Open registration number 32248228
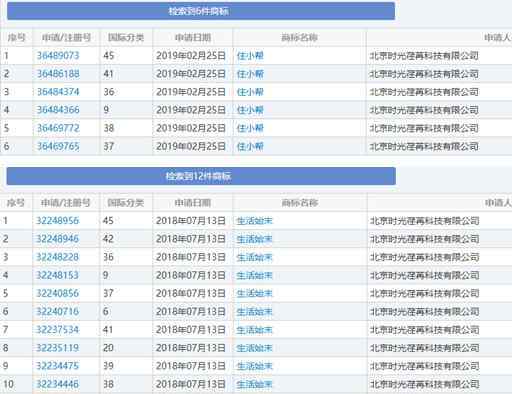This screenshot has height=394, width=512. (x=57, y=257)
